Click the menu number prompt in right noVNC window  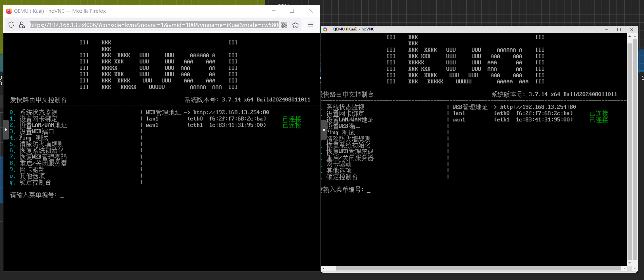(343, 190)
